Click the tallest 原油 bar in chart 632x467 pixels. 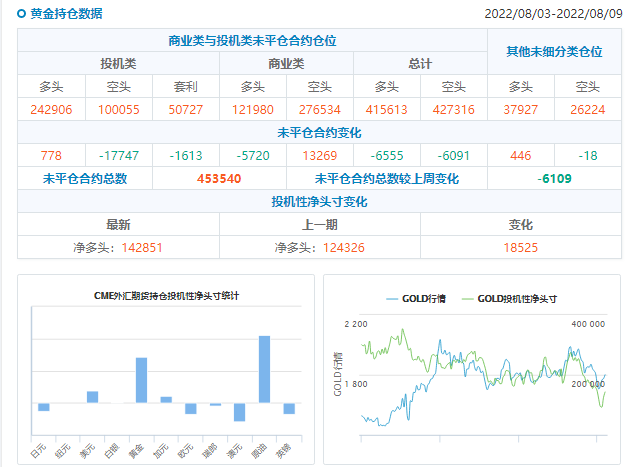click(x=264, y=369)
